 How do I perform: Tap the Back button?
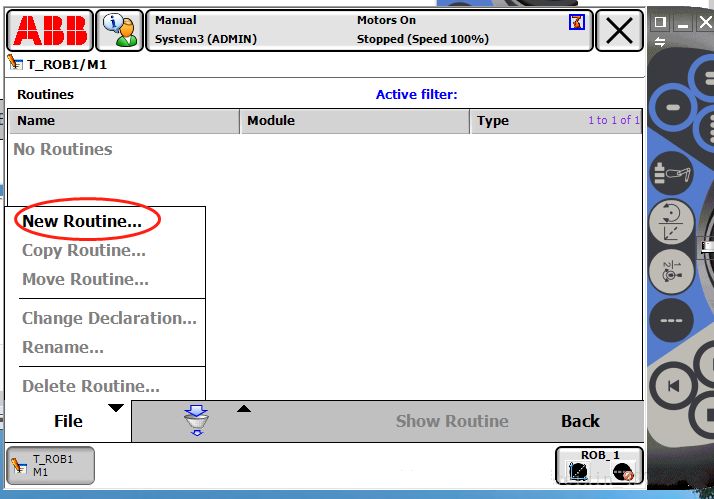(x=580, y=421)
